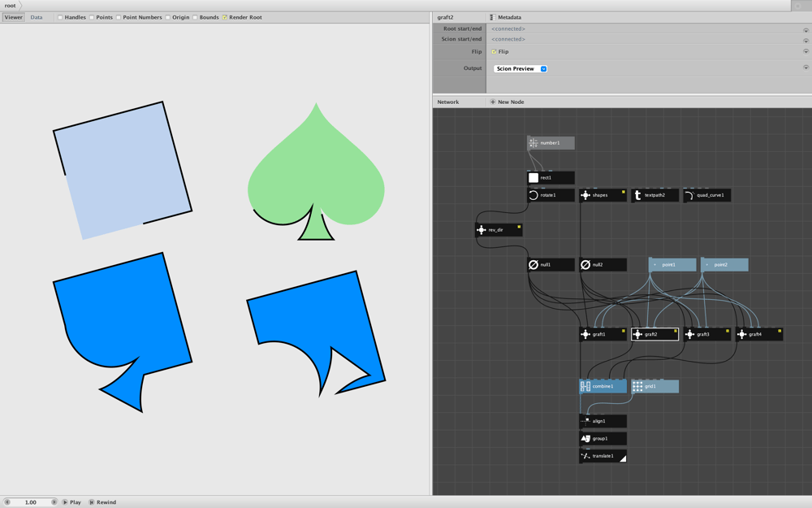Click the Rewind button label

pos(106,502)
